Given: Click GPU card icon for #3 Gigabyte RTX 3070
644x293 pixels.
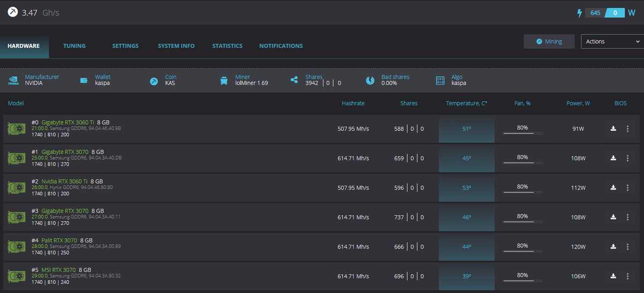Looking at the screenshot, I should (17, 217).
